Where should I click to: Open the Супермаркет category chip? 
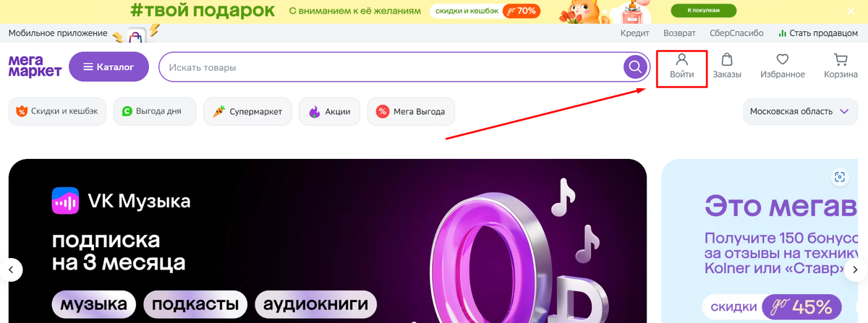click(x=247, y=111)
